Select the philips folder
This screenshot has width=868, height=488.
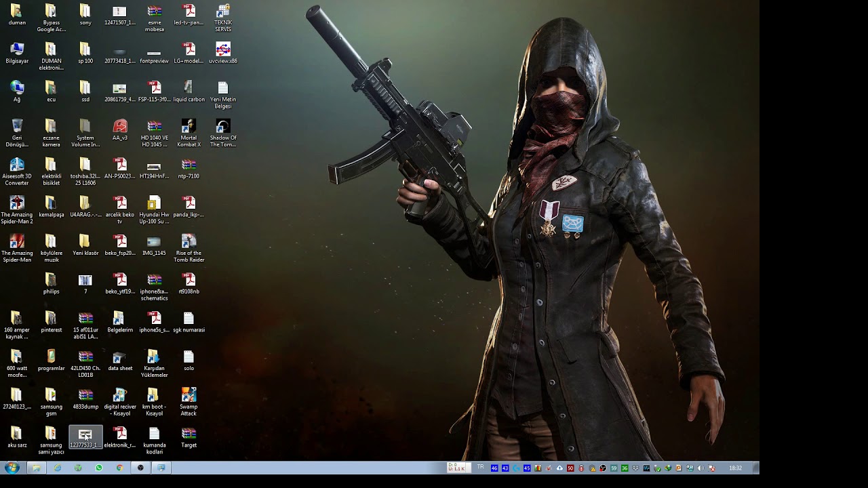[x=51, y=283]
